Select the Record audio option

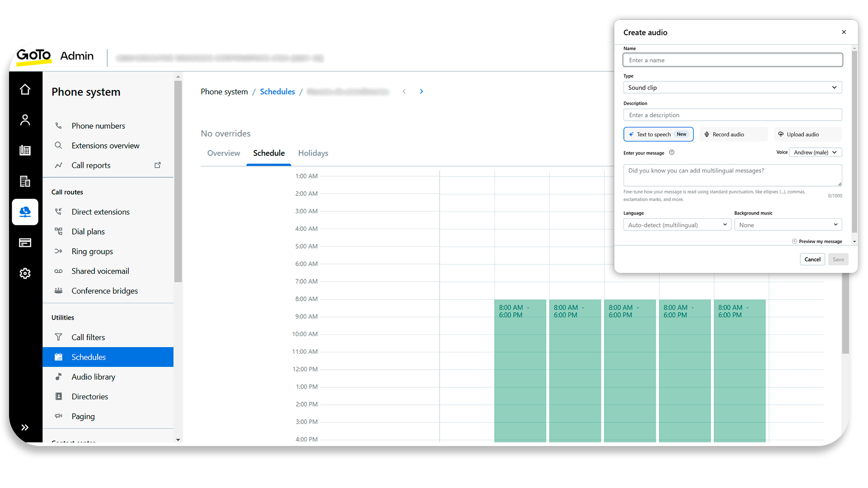click(733, 134)
